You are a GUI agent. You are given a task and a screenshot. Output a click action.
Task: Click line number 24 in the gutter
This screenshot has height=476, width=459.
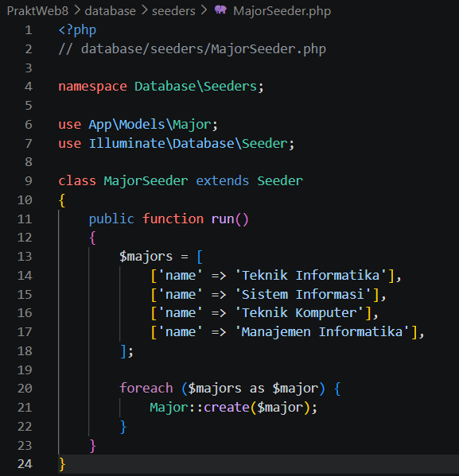(25, 464)
